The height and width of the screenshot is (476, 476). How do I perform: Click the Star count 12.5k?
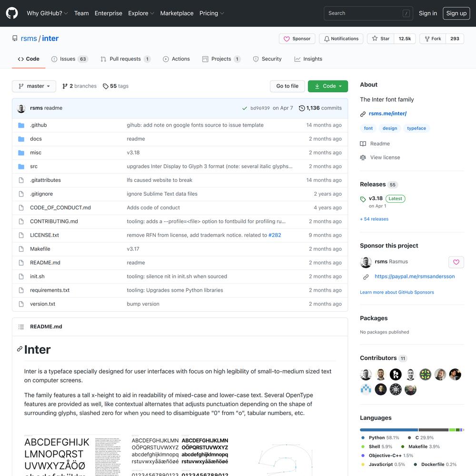click(x=405, y=39)
